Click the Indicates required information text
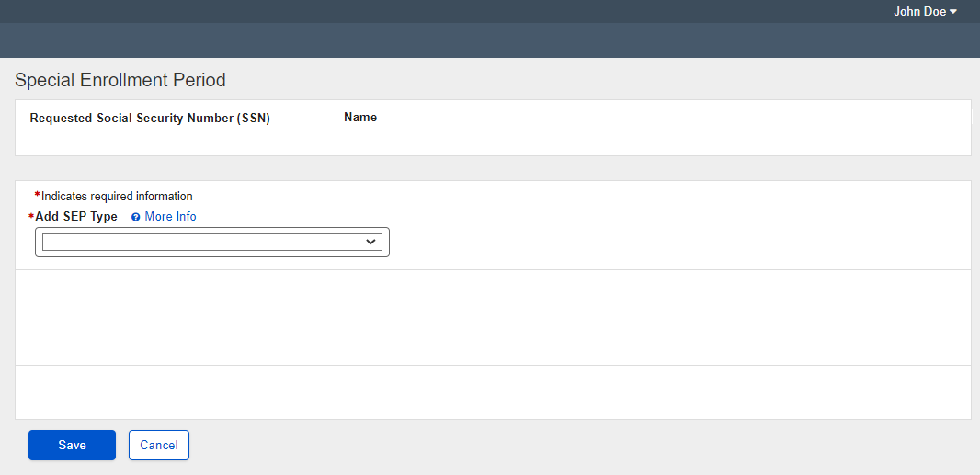The height and width of the screenshot is (475, 980). tap(117, 196)
